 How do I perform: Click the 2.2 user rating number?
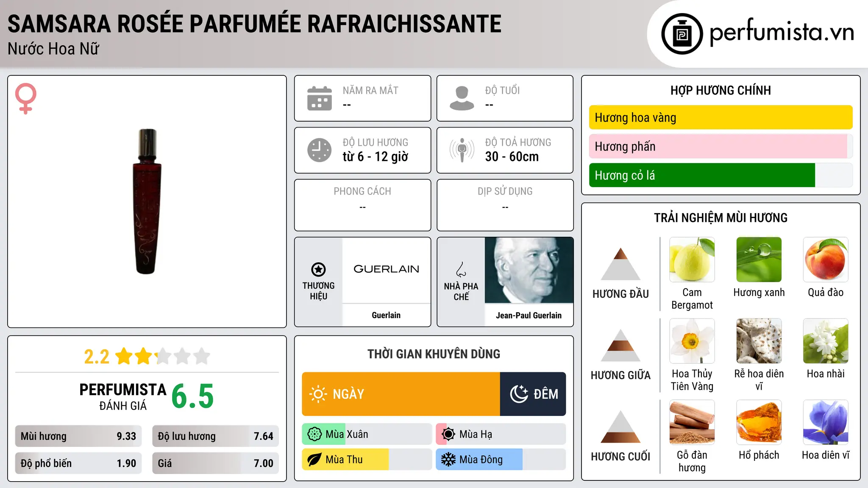point(97,357)
